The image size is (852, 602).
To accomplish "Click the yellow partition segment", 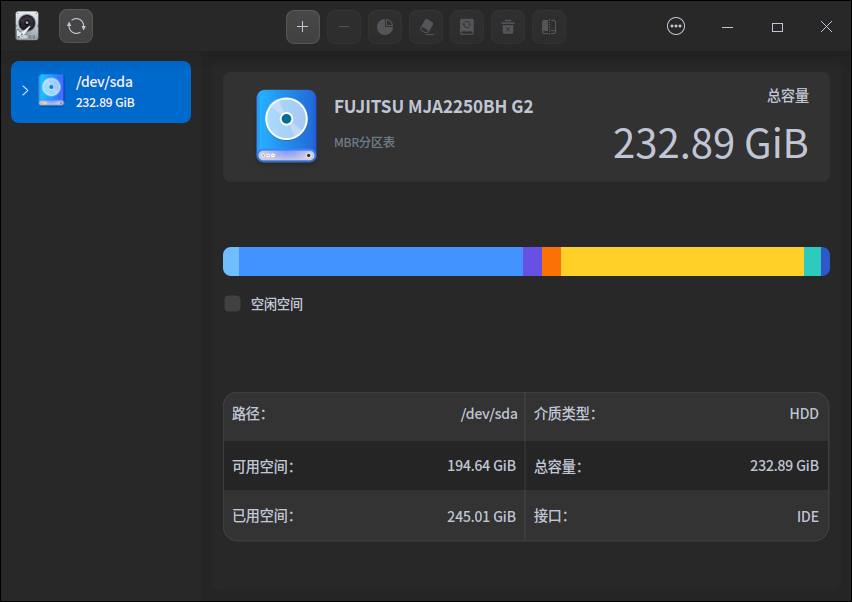I will 680,261.
